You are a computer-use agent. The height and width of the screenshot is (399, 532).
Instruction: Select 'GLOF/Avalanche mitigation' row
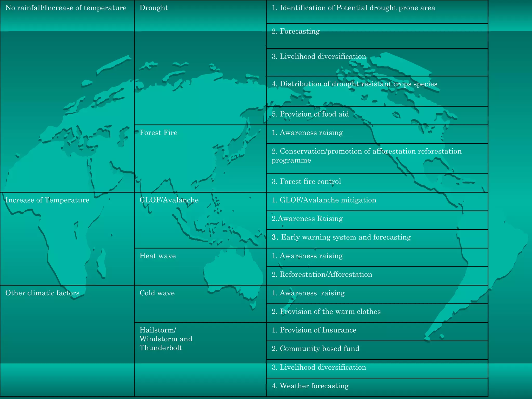click(x=324, y=200)
